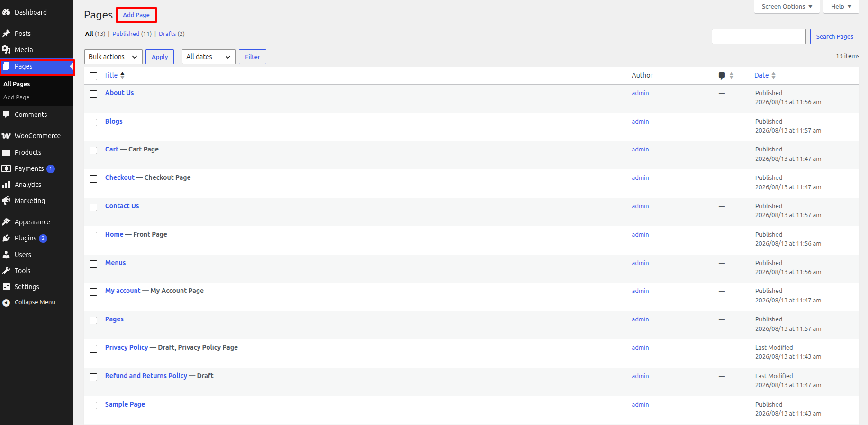Open Add Page in sidebar submenu
The width and height of the screenshot is (868, 425).
(17, 97)
